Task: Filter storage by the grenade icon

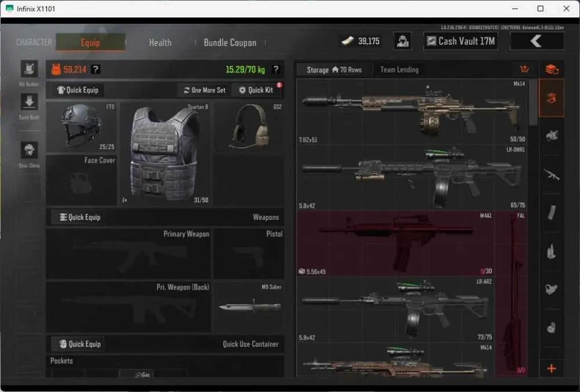Action: click(x=551, y=328)
